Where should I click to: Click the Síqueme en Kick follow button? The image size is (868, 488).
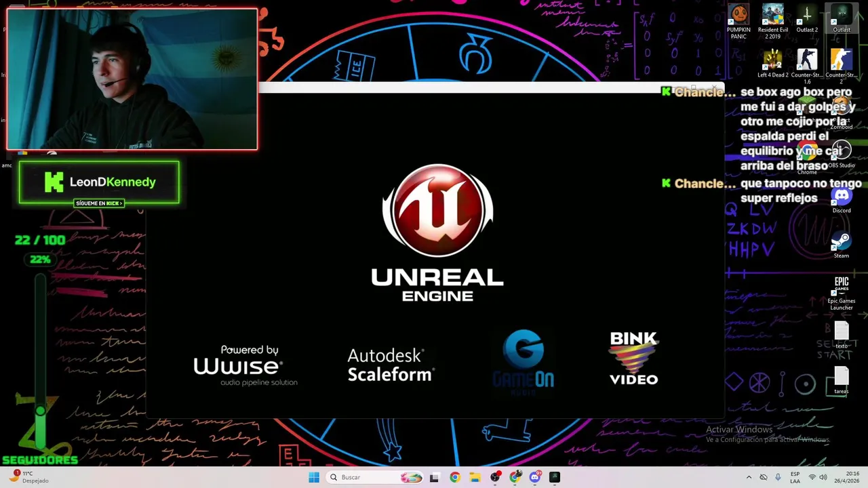[x=99, y=203]
